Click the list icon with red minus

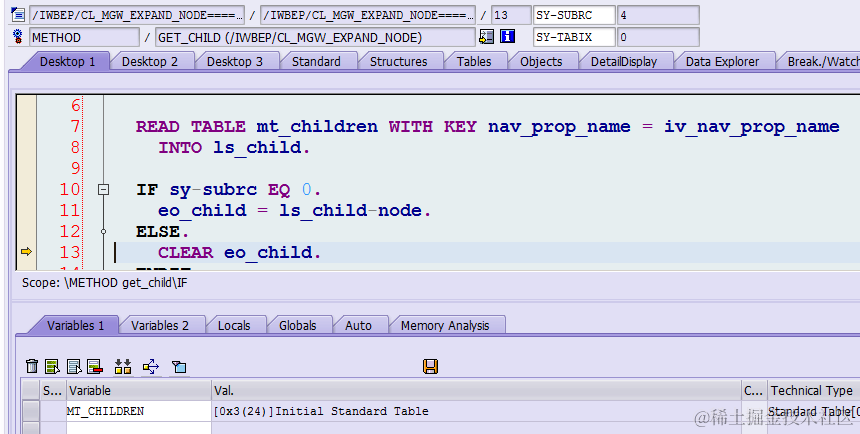coord(95,366)
